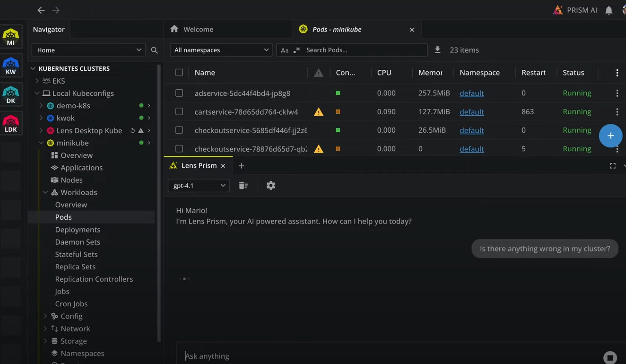Open the default namespace link for adservice
The width and height of the screenshot is (626, 364).
tap(472, 93)
